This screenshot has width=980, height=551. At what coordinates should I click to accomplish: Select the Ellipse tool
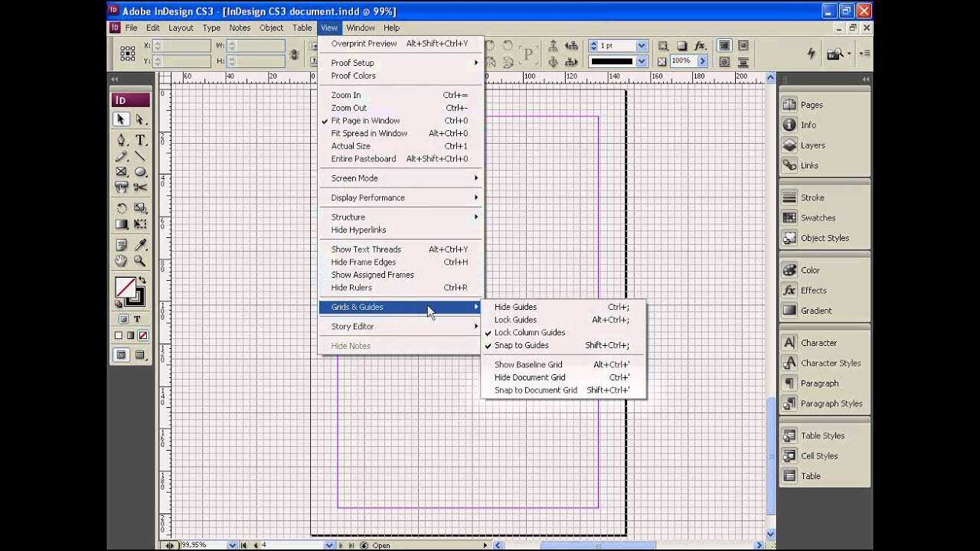(140, 172)
